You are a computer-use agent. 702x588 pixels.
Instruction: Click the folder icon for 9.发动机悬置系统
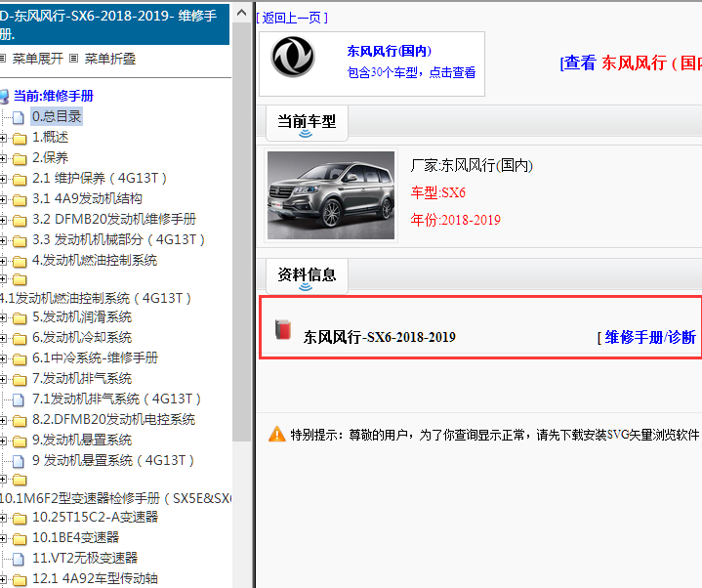[x=20, y=441]
